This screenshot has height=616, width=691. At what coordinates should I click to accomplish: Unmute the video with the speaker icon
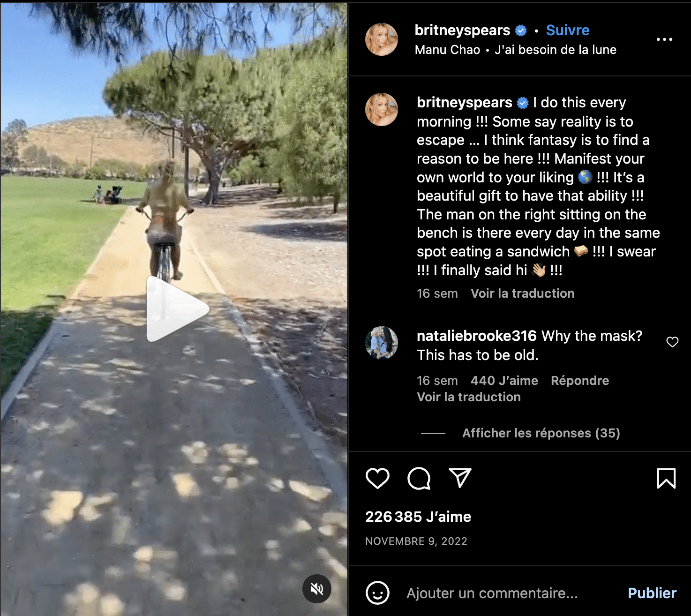point(317,589)
